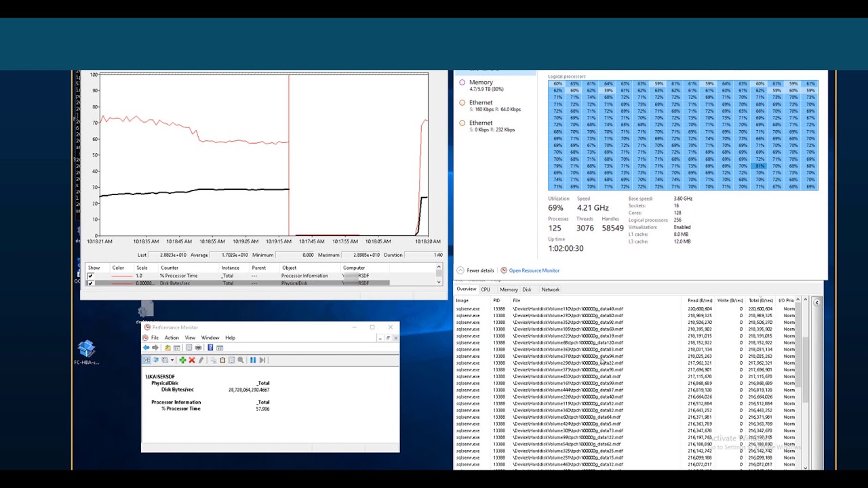Open the Window menu in Performance Monitor
The width and height of the screenshot is (868, 488).
pyautogui.click(x=210, y=338)
